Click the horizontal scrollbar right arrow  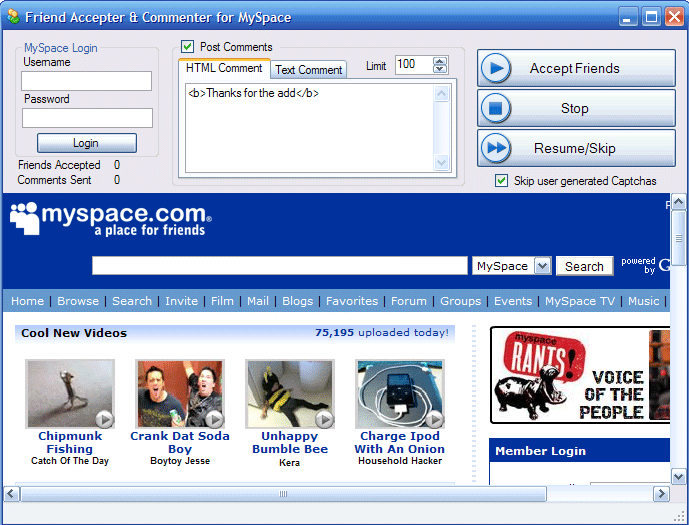[661, 494]
